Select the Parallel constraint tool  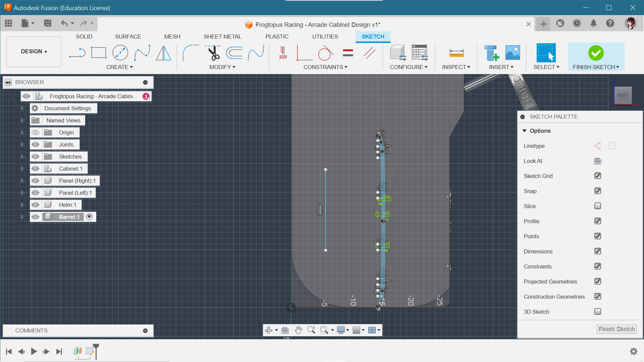click(369, 53)
